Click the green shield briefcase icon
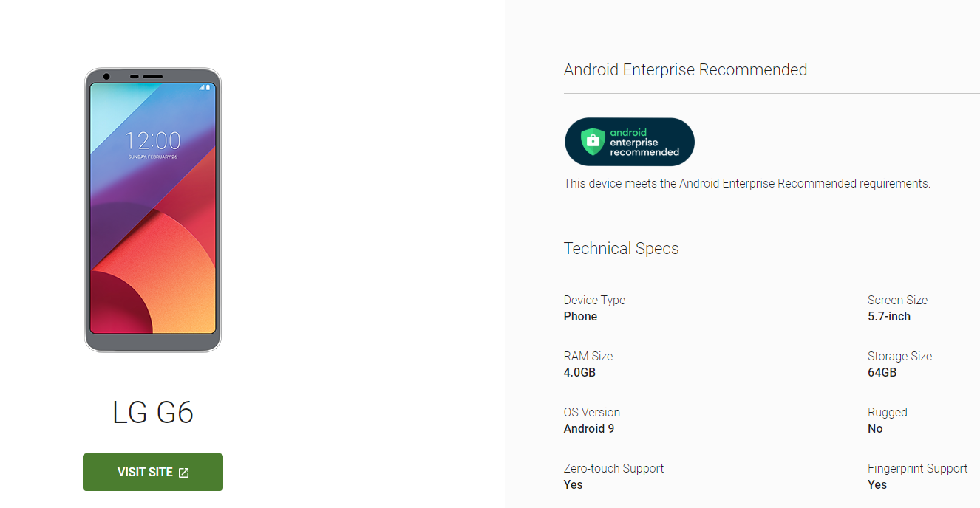This screenshot has width=980, height=508. point(593,142)
